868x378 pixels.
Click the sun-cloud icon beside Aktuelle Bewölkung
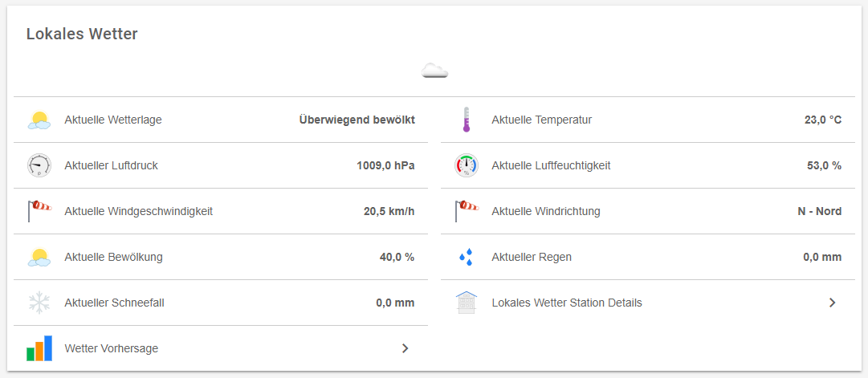(39, 258)
